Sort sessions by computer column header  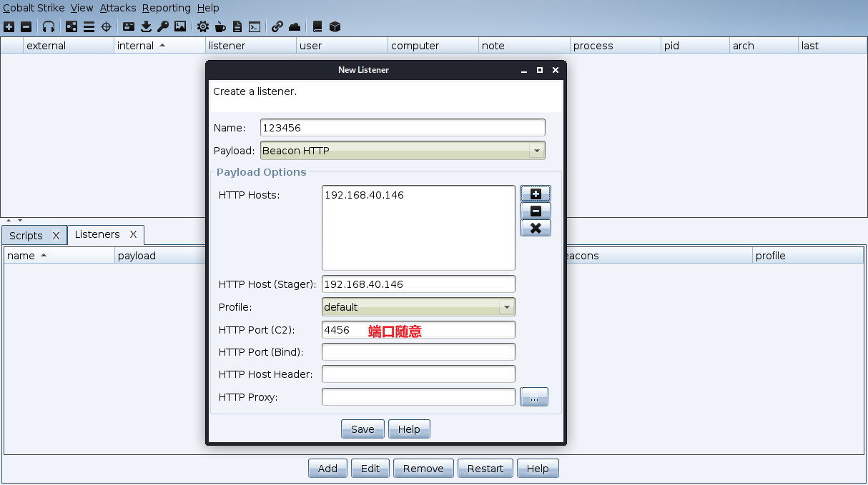pyautogui.click(x=433, y=46)
